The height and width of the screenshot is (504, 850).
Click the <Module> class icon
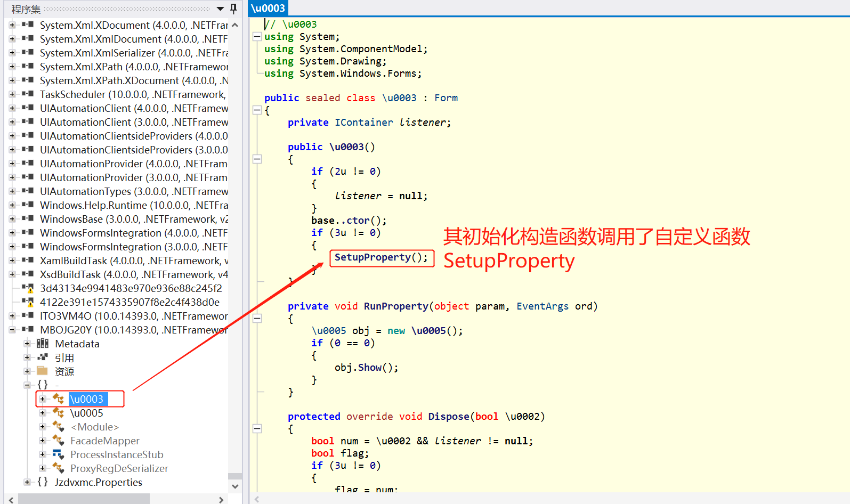click(59, 427)
